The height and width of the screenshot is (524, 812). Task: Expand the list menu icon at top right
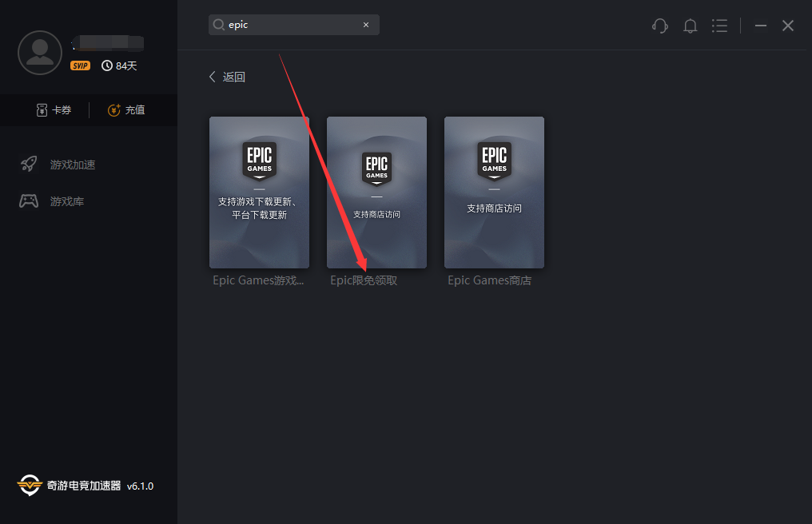(x=720, y=26)
